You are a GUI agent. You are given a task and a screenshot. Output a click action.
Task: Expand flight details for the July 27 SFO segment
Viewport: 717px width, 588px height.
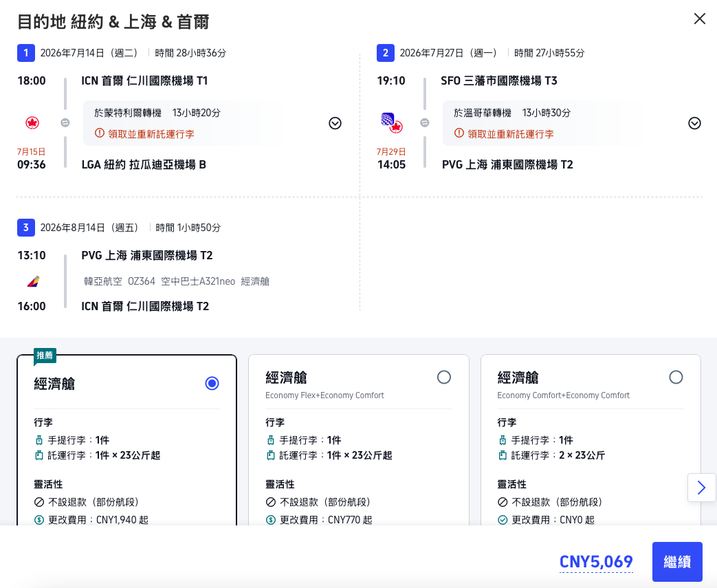click(694, 122)
